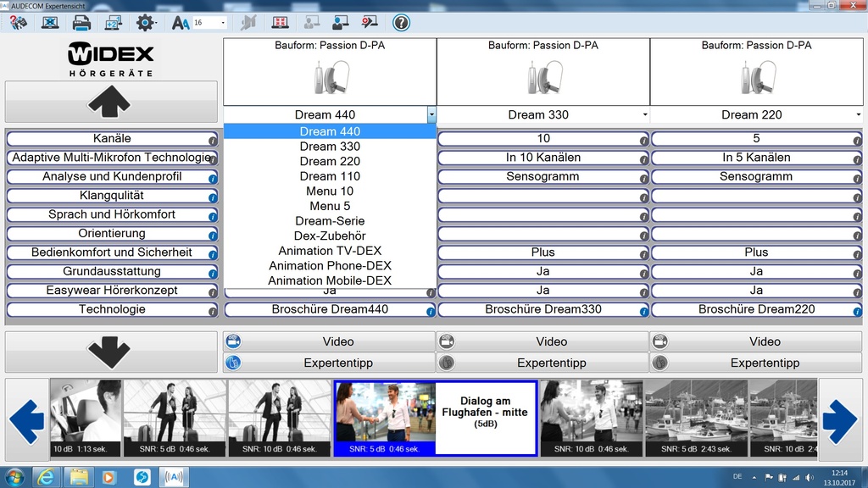The width and height of the screenshot is (868, 488).
Task: Click blue right arrow for next scenes
Action: (x=840, y=420)
